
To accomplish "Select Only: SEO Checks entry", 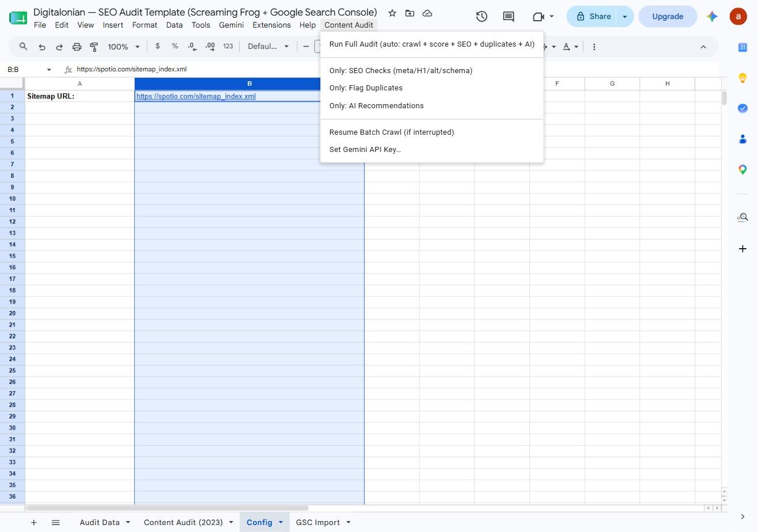I will click(432, 71).
